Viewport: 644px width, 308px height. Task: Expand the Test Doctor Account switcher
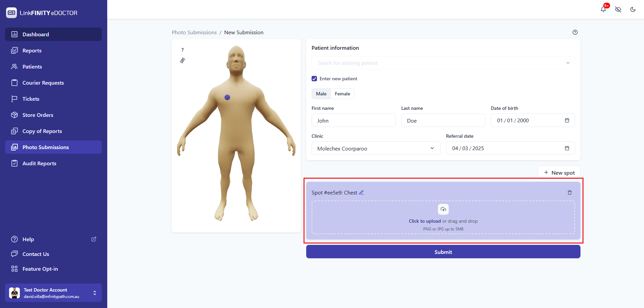tap(95, 293)
